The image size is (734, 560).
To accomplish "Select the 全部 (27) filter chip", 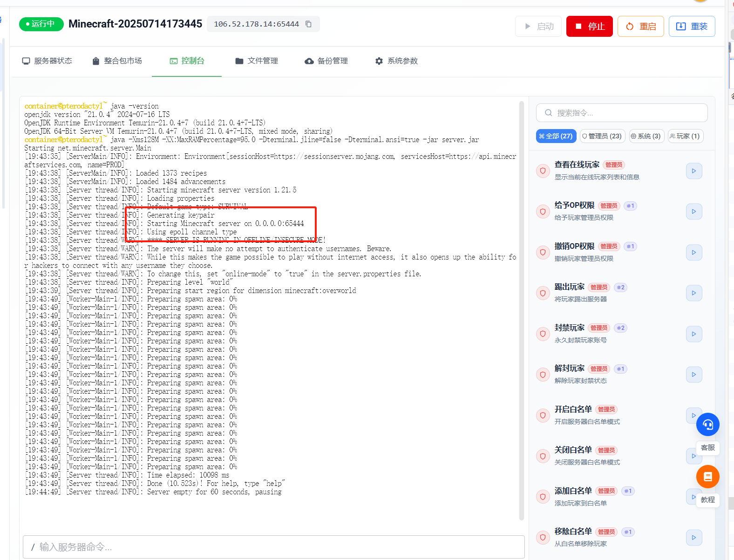I will coord(556,136).
